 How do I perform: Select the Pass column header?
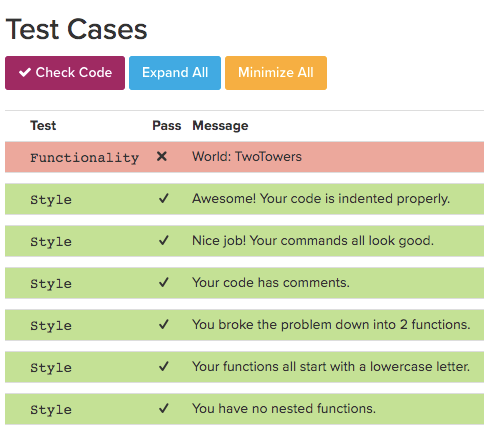(167, 126)
